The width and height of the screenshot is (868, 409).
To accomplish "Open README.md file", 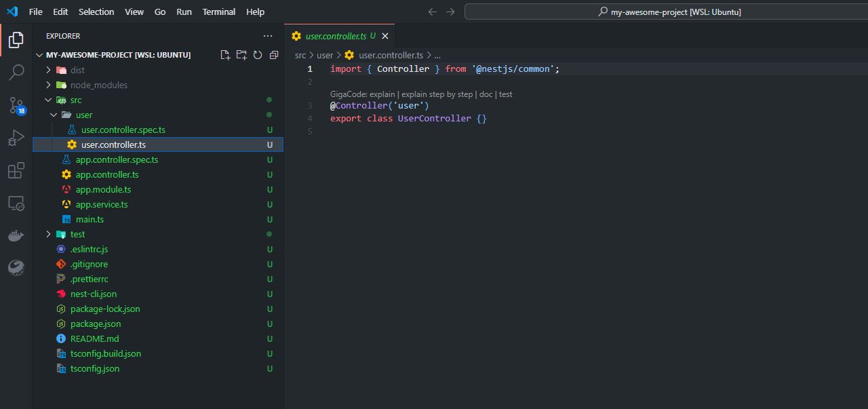I will (158, 338).
